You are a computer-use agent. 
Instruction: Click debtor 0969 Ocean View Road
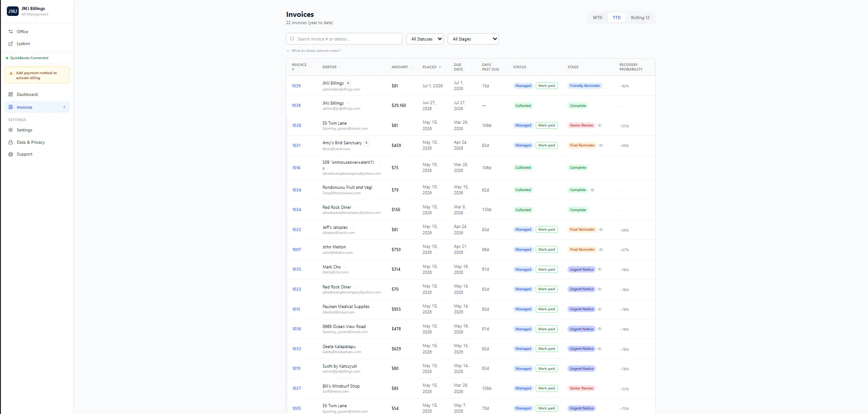pyautogui.click(x=344, y=327)
